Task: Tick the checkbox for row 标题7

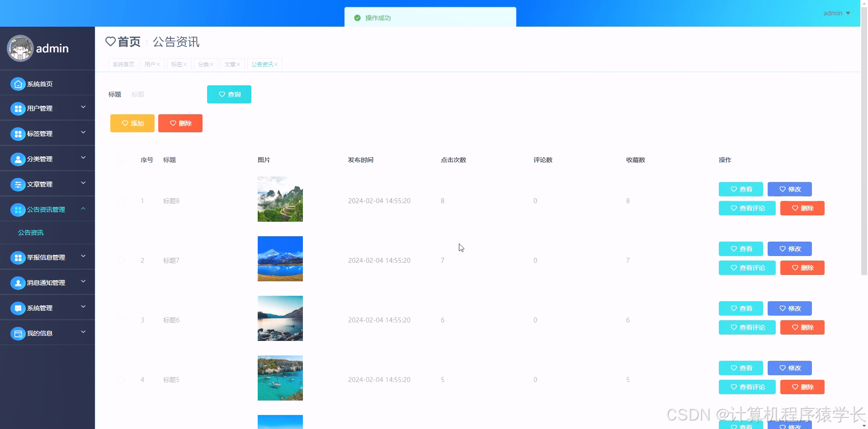Action: click(121, 261)
